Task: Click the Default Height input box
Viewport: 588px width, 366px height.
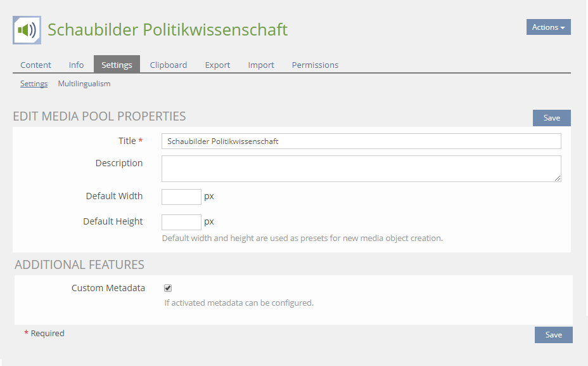Action: [181, 222]
